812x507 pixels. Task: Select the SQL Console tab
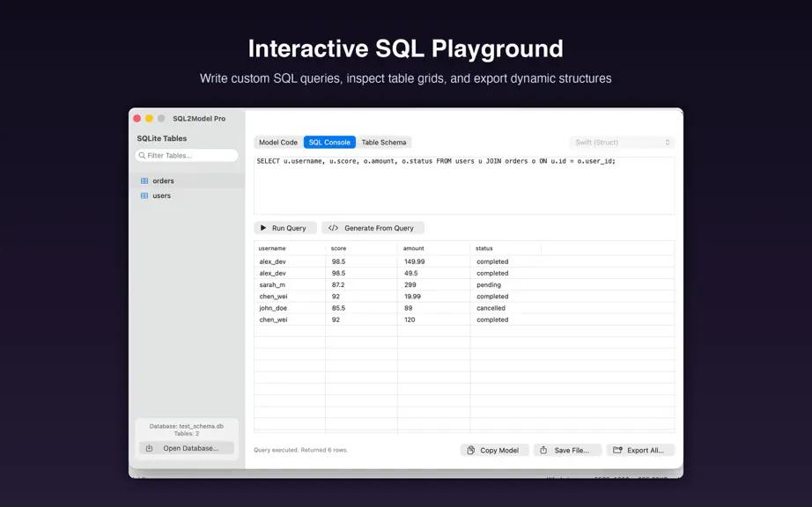(x=329, y=143)
